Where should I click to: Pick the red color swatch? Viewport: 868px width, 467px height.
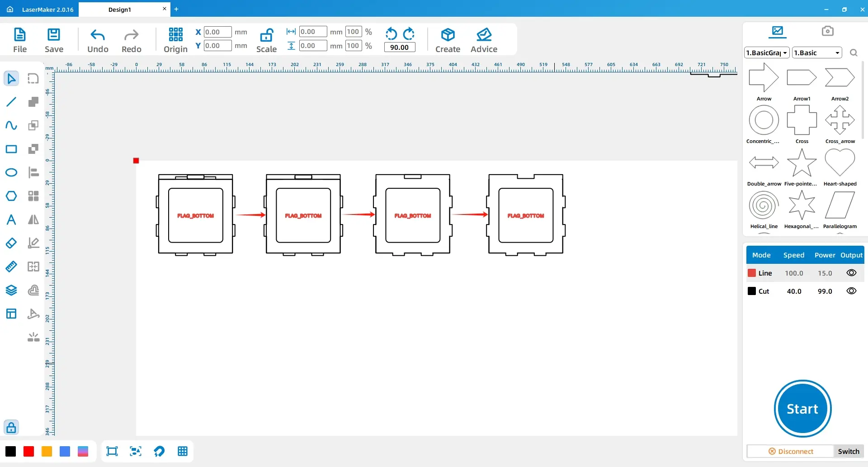pos(28,451)
